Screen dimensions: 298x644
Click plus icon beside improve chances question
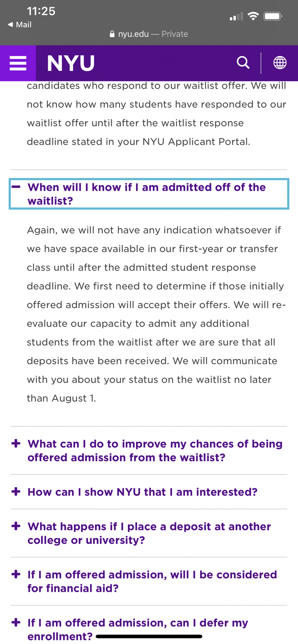tap(16, 443)
